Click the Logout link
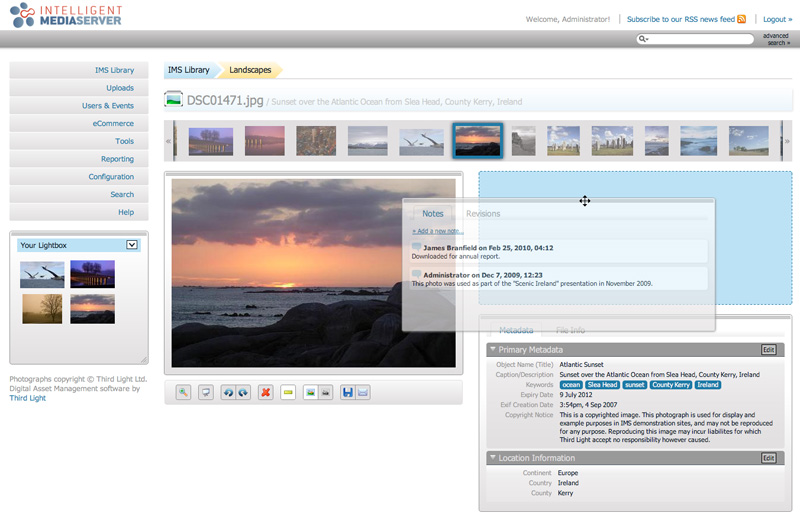The width and height of the screenshot is (800, 529). pyautogui.click(x=778, y=19)
